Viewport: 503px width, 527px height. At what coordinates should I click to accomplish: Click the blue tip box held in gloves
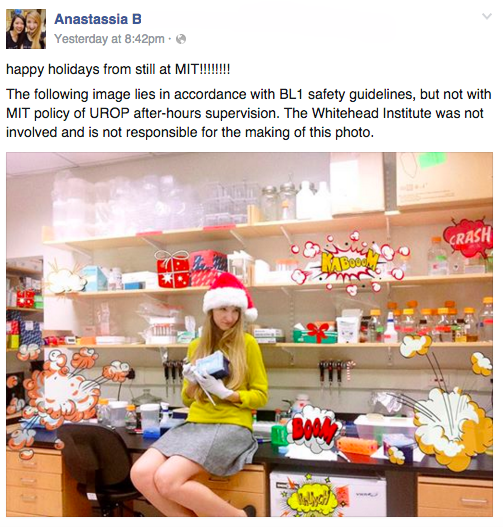pyautogui.click(x=212, y=365)
